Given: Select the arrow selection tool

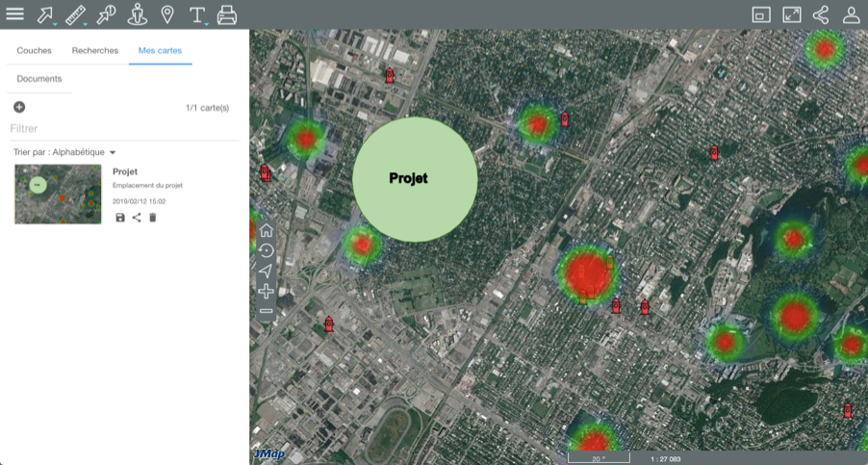Looking at the screenshot, I should 44,14.
